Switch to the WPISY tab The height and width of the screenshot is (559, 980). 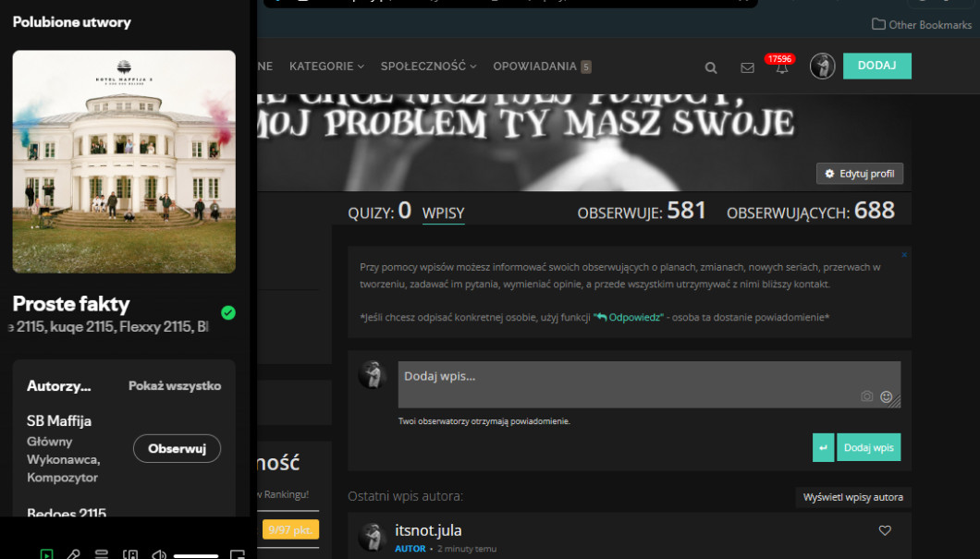[x=443, y=213]
